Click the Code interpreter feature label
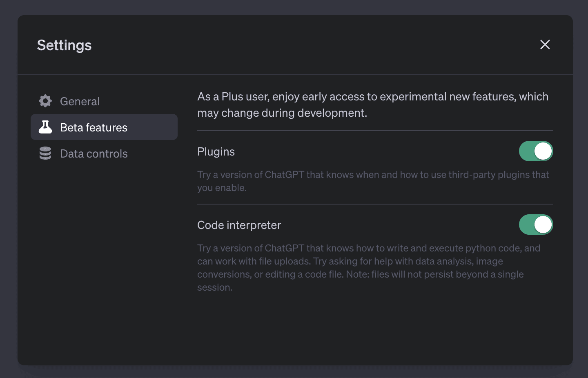Screen dimensions: 588x378 point(239,225)
